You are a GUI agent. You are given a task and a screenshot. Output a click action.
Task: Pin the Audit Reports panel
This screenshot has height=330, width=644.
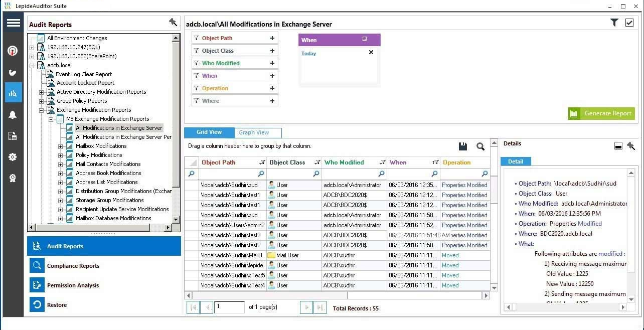pyautogui.click(x=173, y=22)
